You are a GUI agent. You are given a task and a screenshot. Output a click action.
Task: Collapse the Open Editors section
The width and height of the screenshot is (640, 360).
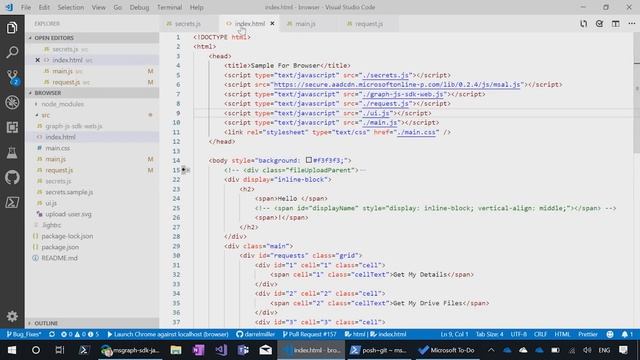point(30,38)
